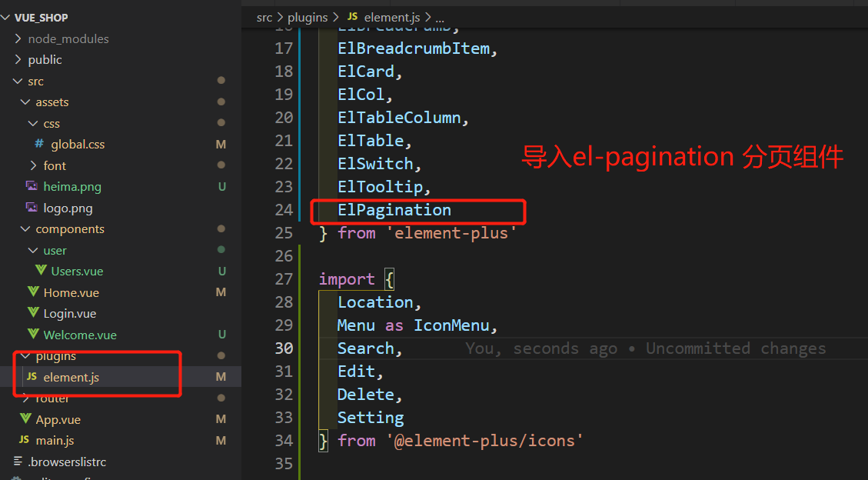Click the JS icon of element.js in tree
The height and width of the screenshot is (480, 868).
point(32,376)
